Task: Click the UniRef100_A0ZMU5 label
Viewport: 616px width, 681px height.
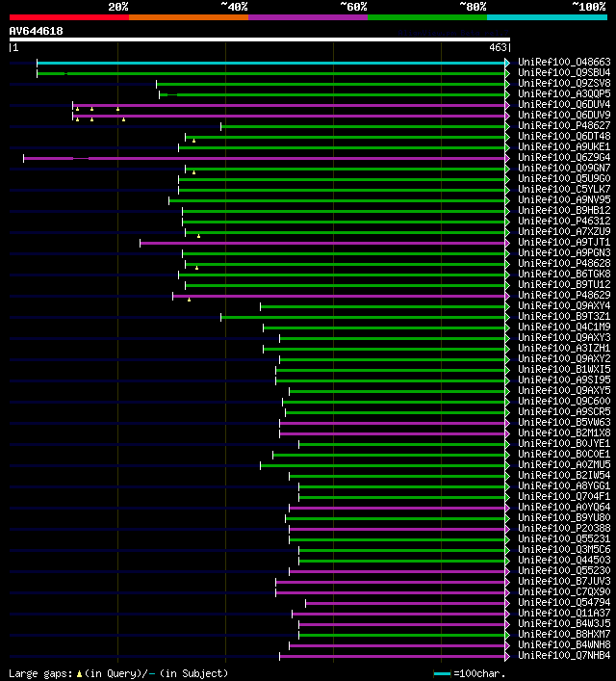Action: (564, 464)
